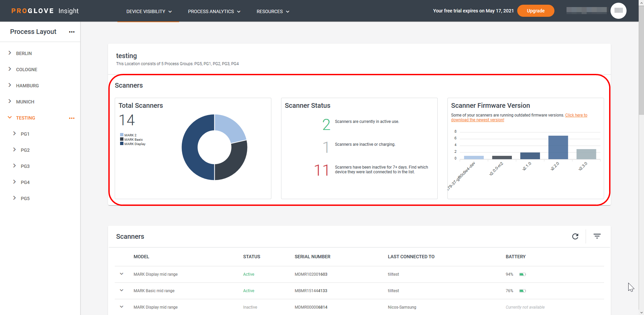
Task: Select PG3 tree item
Action: click(x=25, y=166)
